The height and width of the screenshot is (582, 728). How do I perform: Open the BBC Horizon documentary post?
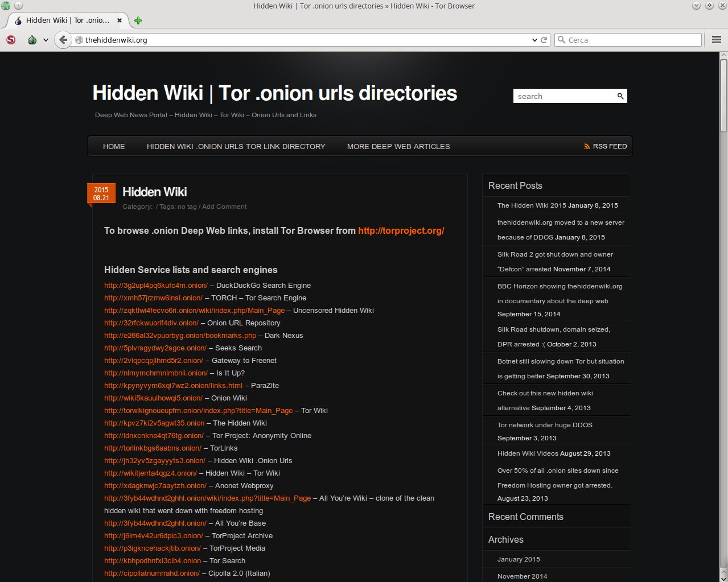pos(560,294)
